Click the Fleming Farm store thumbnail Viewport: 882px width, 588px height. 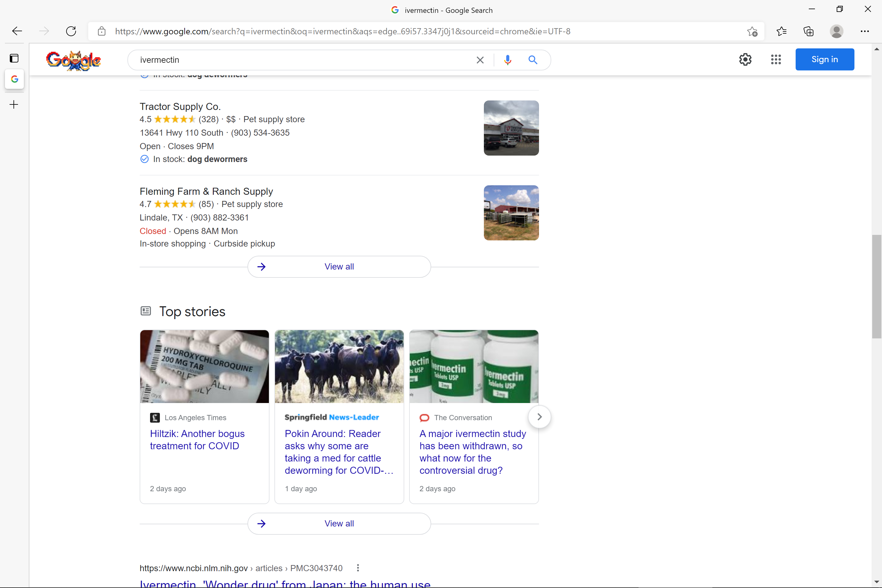tap(511, 213)
